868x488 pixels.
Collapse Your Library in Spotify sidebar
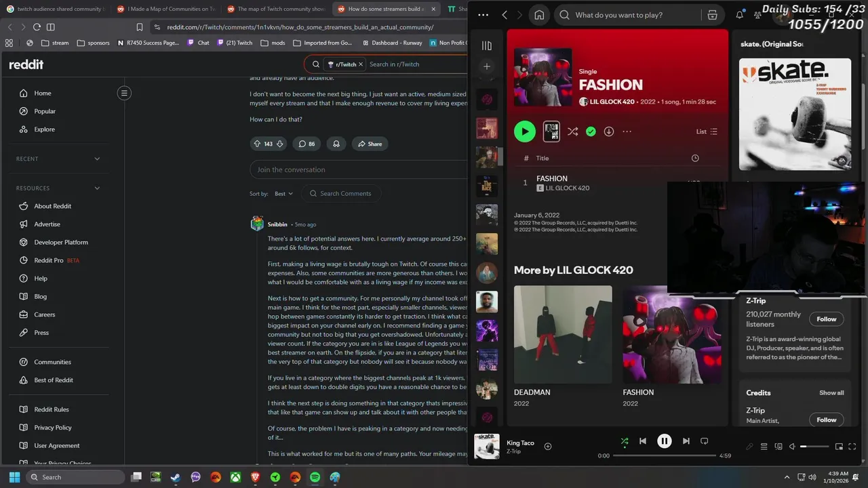tap(487, 45)
